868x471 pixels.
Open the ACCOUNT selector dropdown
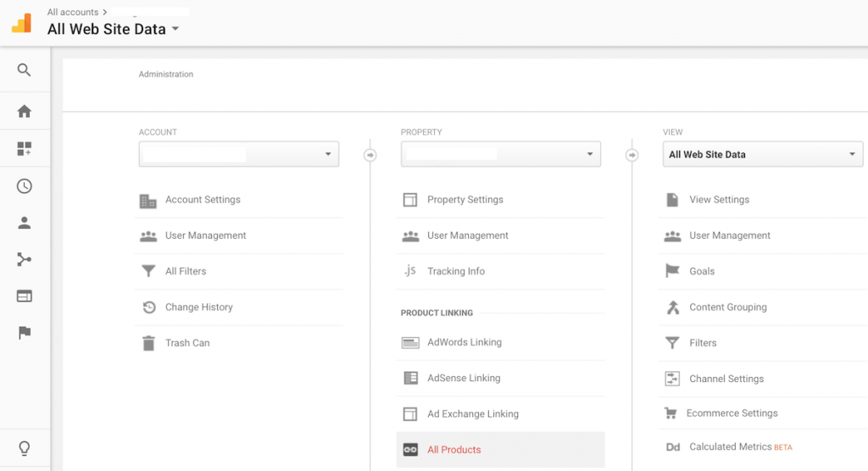coord(238,154)
